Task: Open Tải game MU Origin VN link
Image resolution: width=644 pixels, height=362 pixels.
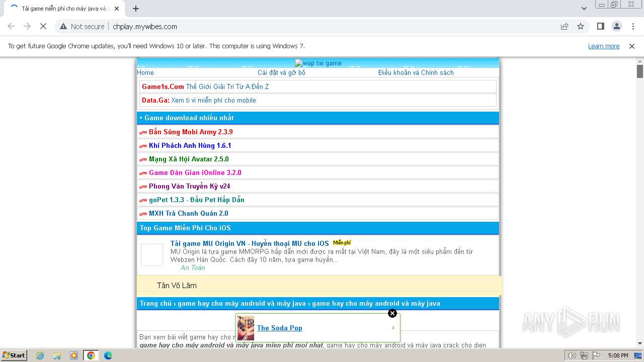Action: click(250, 243)
